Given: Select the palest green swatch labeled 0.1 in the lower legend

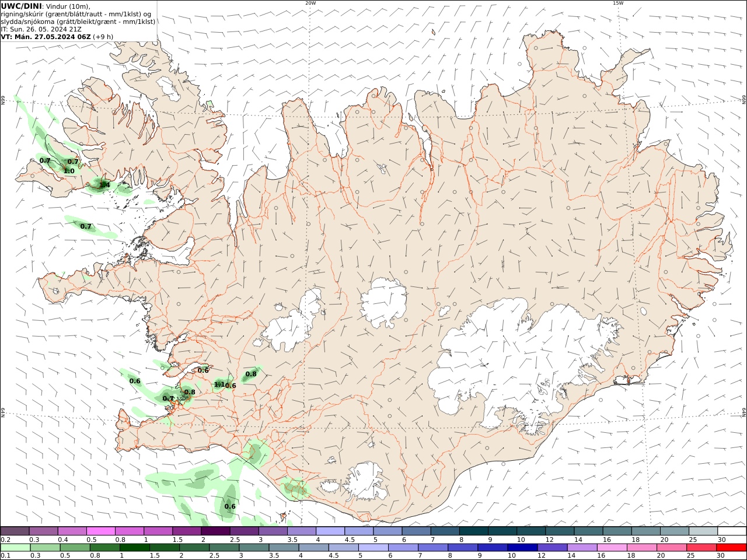Looking at the screenshot, I should pos(16,548).
